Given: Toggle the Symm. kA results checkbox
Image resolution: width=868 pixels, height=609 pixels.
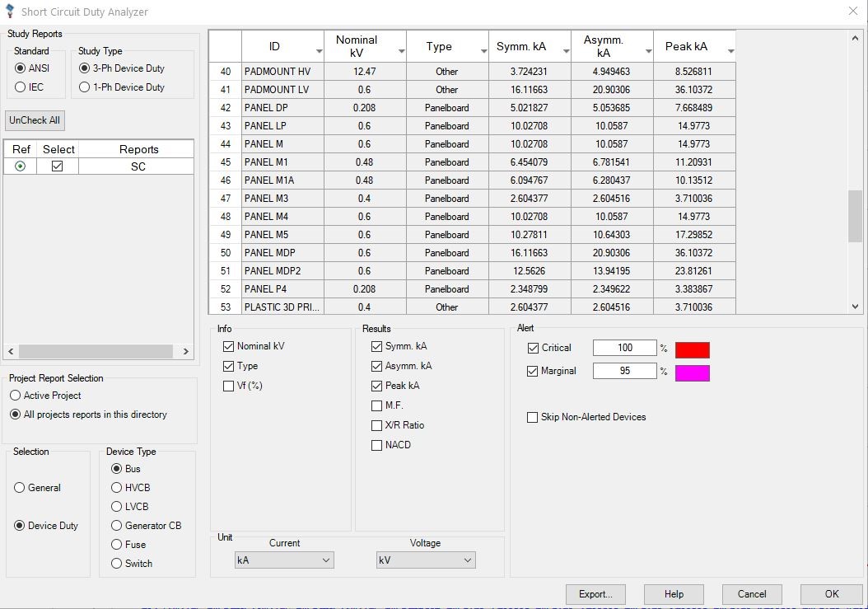Looking at the screenshot, I should click(376, 346).
